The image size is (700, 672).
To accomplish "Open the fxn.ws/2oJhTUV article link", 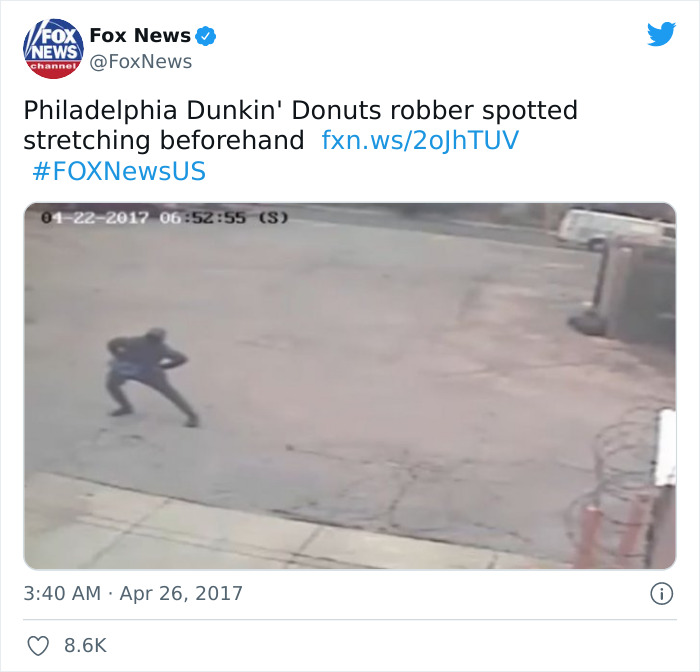I will tap(420, 140).
